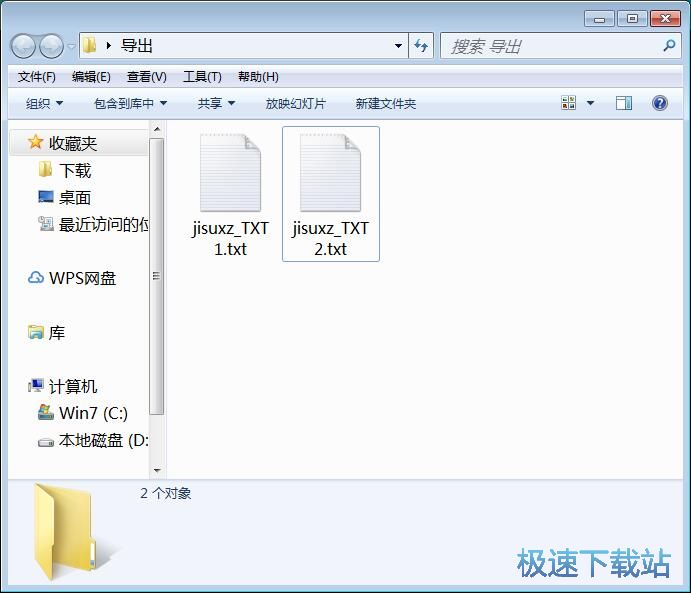Open the Win7 (C:) drive
Screen dimensions: 691x593
coord(93,414)
